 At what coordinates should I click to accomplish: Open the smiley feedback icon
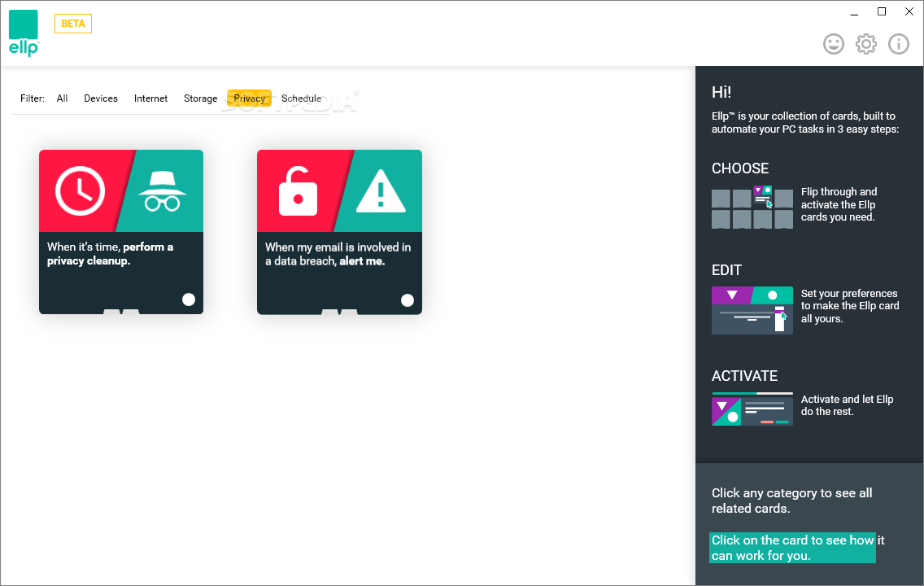tap(833, 44)
